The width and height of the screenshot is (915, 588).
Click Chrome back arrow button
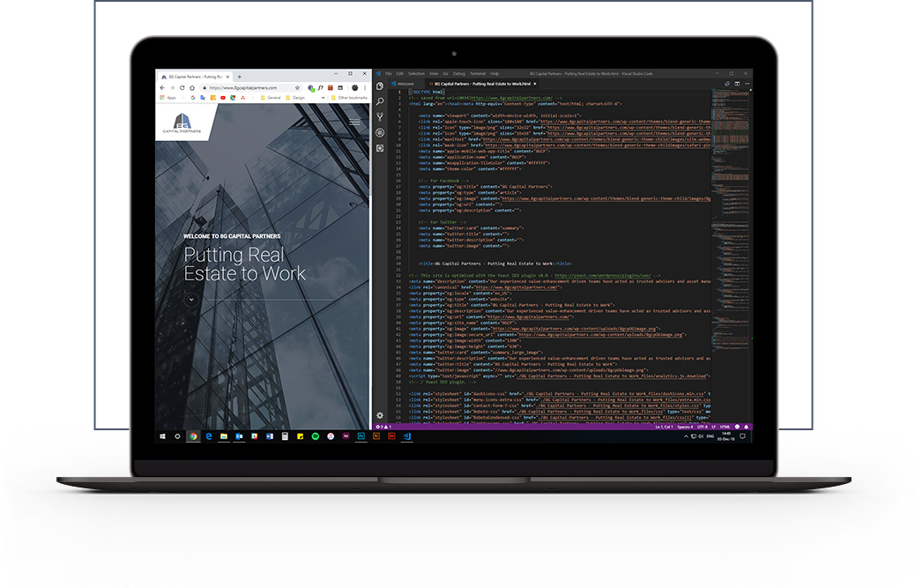[x=162, y=87]
